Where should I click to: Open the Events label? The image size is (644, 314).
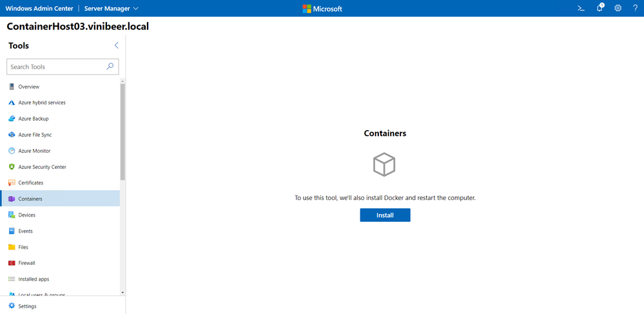click(26, 231)
